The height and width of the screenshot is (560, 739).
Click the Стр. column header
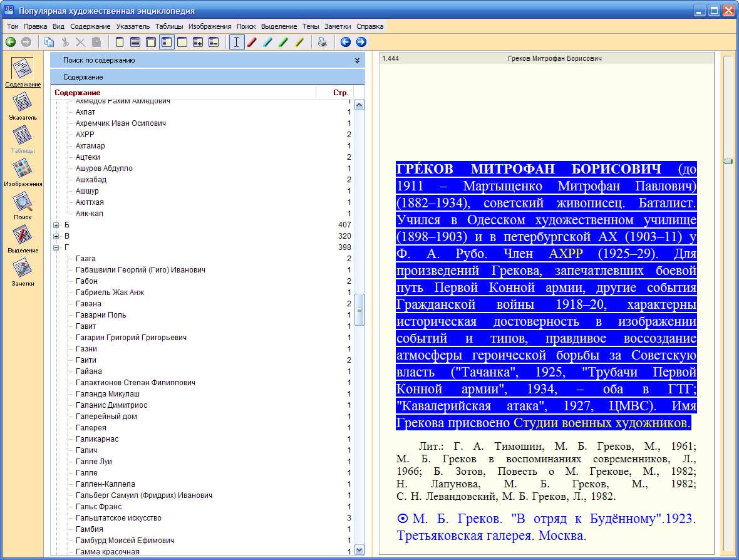(340, 92)
